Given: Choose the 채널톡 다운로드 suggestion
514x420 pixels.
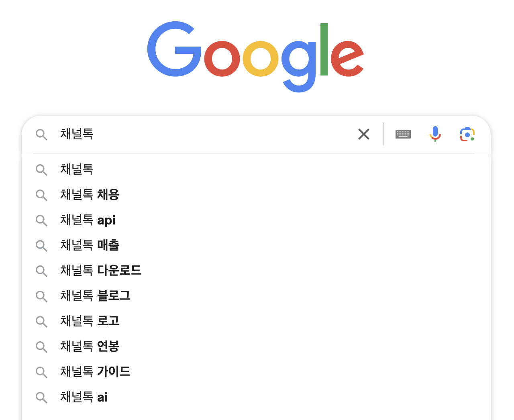Looking at the screenshot, I should click(101, 271).
